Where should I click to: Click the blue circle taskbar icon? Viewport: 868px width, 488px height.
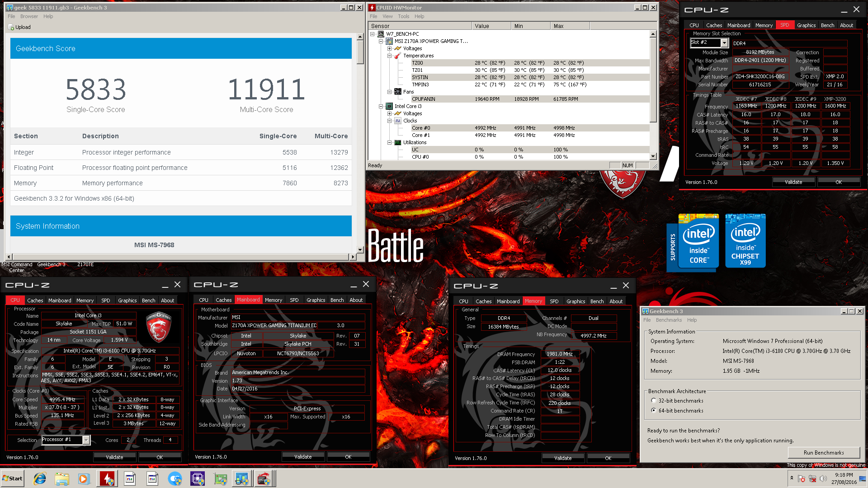175,479
